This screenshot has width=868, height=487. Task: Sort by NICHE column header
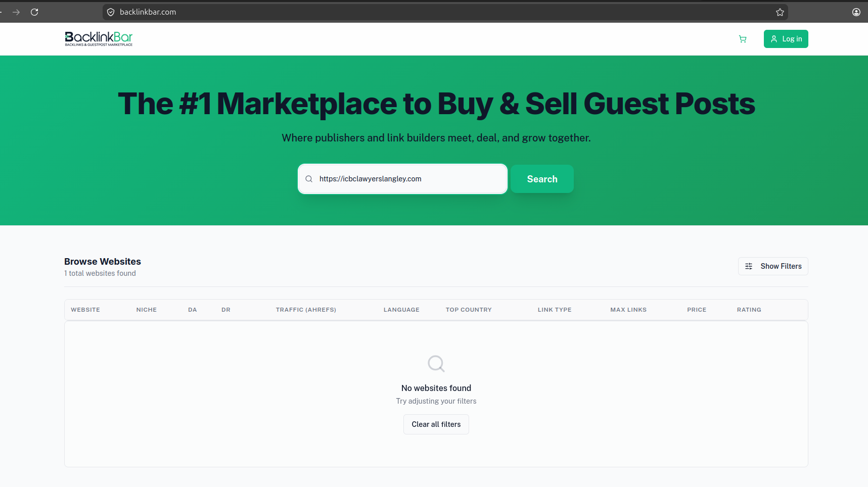tap(147, 310)
